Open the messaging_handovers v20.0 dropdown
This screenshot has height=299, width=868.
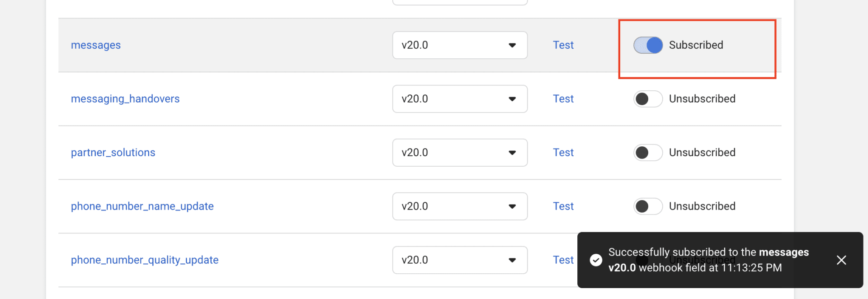(x=460, y=99)
